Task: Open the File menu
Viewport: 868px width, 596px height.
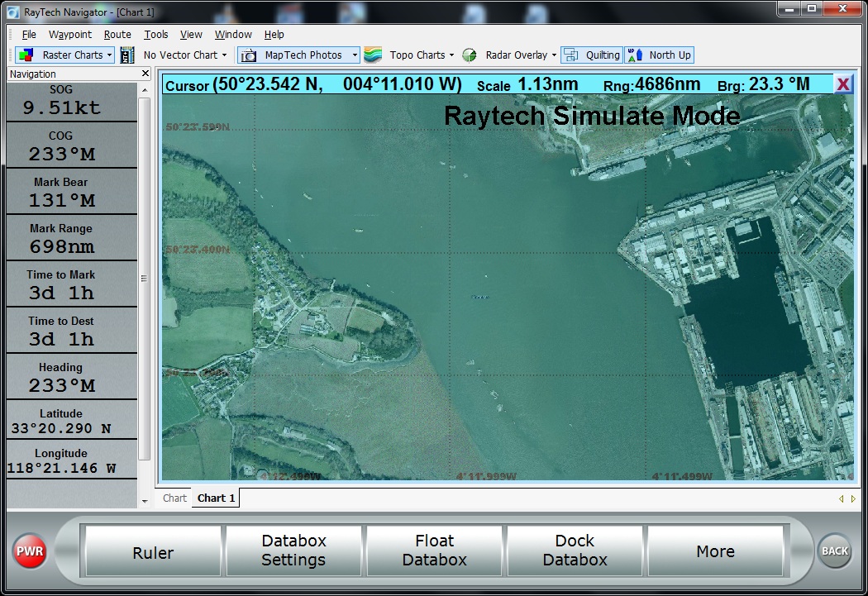Action: click(29, 35)
